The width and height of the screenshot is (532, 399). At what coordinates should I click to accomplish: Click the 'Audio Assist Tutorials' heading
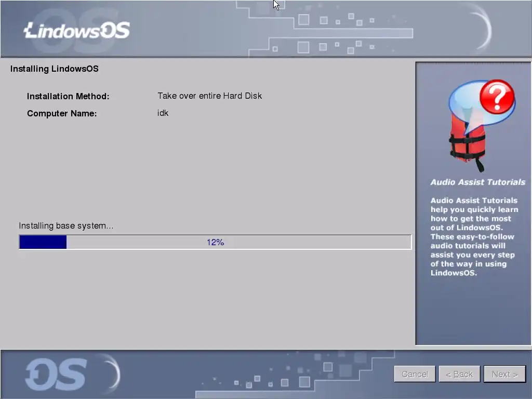click(478, 182)
